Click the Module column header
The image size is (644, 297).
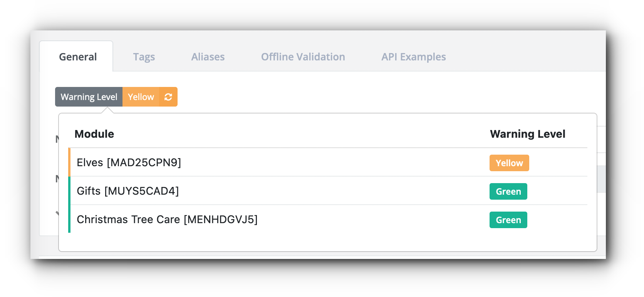pos(94,134)
